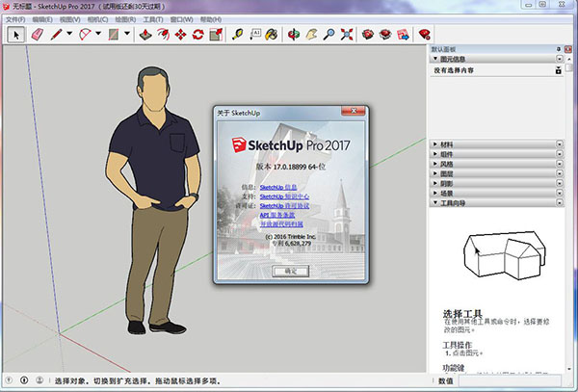
Task: Activate the Rotate tool
Action: [x=197, y=35]
